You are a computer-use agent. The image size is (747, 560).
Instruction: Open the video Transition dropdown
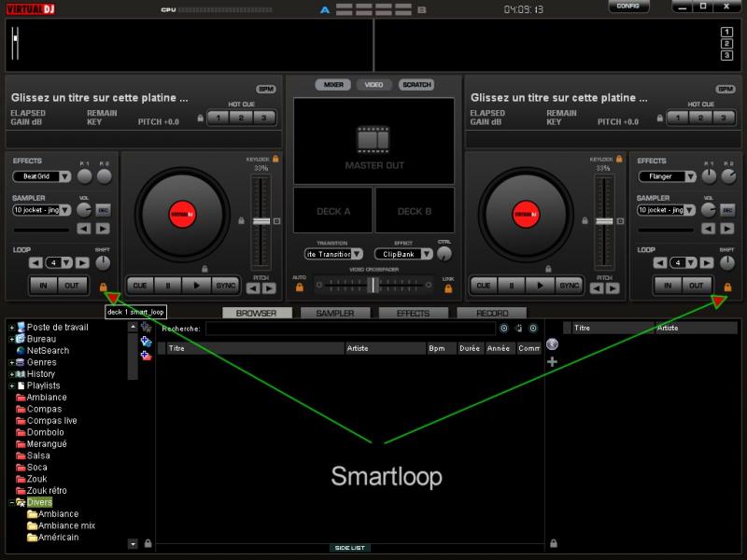tap(333, 254)
